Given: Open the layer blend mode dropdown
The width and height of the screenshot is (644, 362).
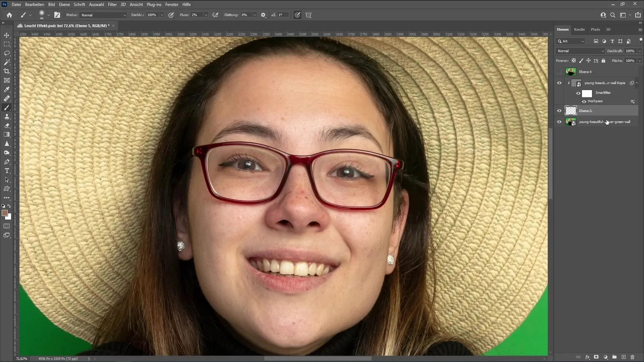Looking at the screenshot, I should [x=580, y=51].
